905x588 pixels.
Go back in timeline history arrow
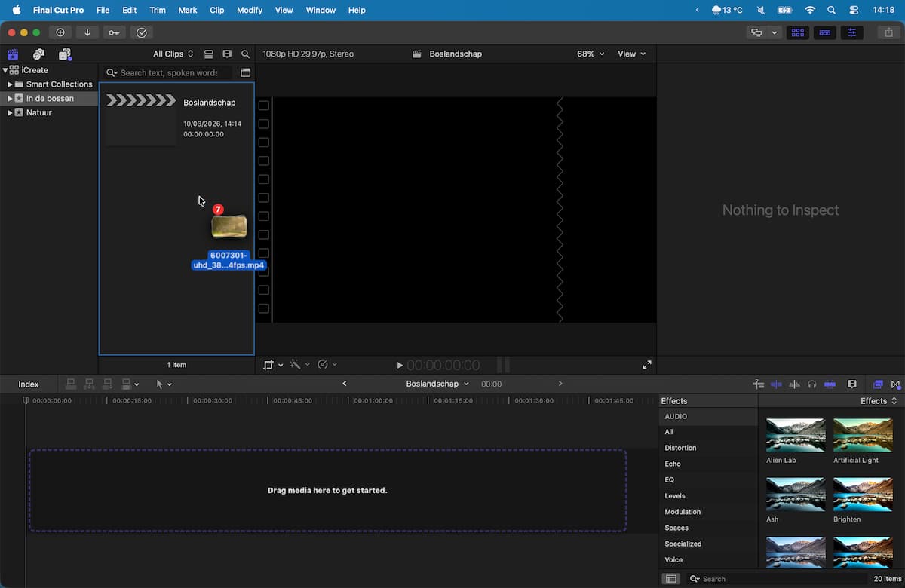coord(345,384)
